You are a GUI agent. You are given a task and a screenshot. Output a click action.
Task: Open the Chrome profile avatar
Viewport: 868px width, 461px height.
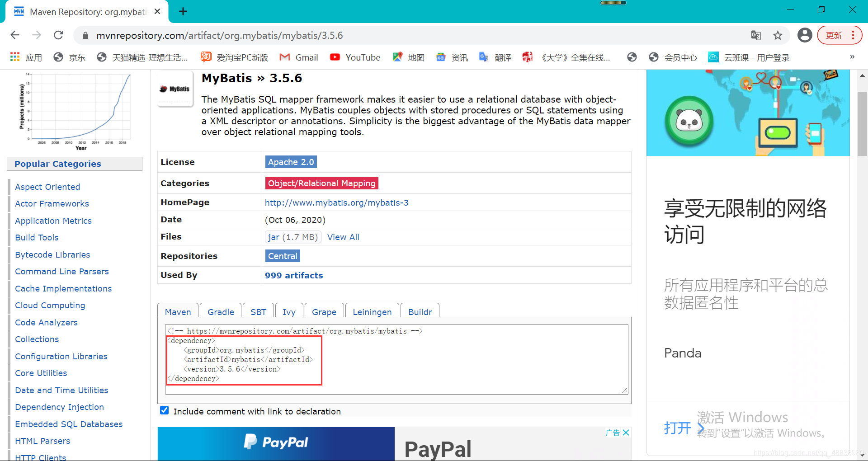pyautogui.click(x=805, y=35)
